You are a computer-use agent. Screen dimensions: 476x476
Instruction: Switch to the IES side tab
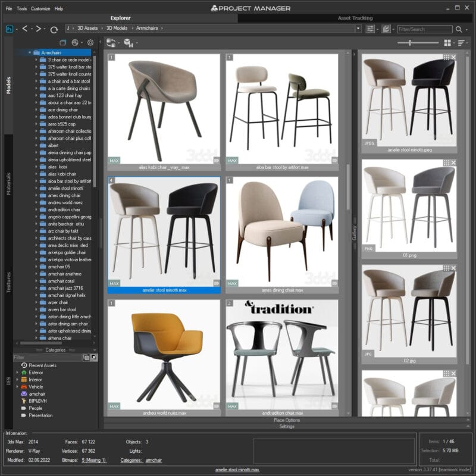point(8,381)
